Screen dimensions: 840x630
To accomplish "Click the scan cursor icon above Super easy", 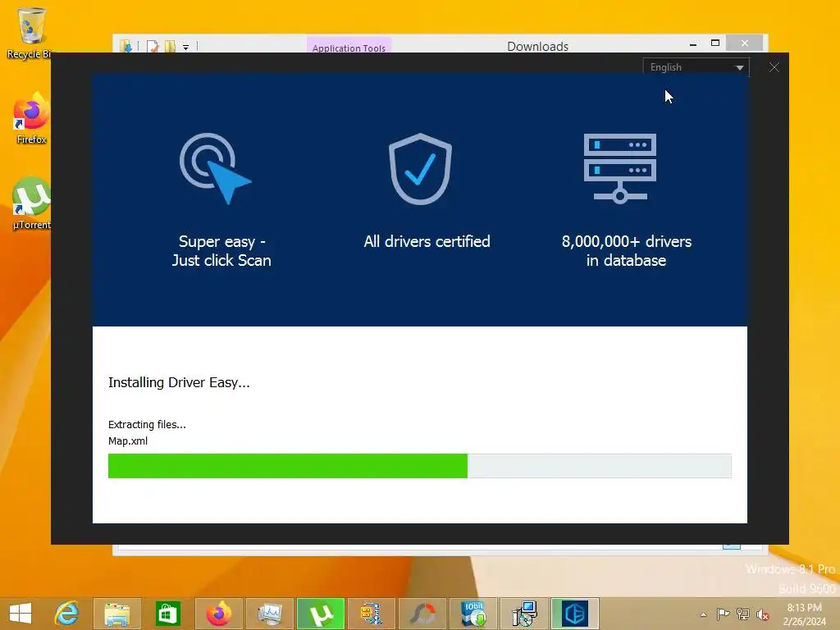I will pos(215,168).
